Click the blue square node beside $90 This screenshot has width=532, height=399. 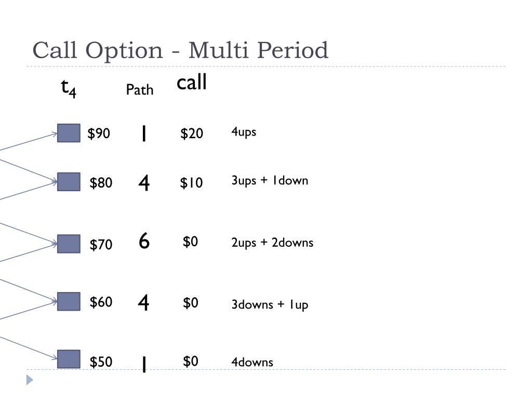[x=69, y=133]
